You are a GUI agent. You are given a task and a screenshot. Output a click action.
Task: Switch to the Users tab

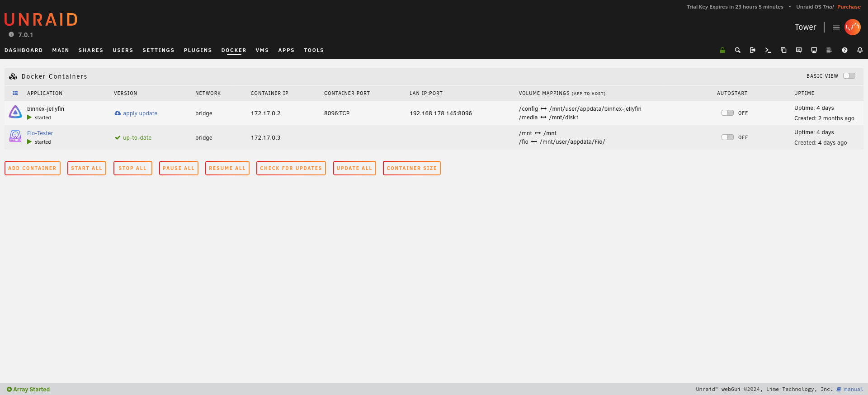tap(123, 50)
